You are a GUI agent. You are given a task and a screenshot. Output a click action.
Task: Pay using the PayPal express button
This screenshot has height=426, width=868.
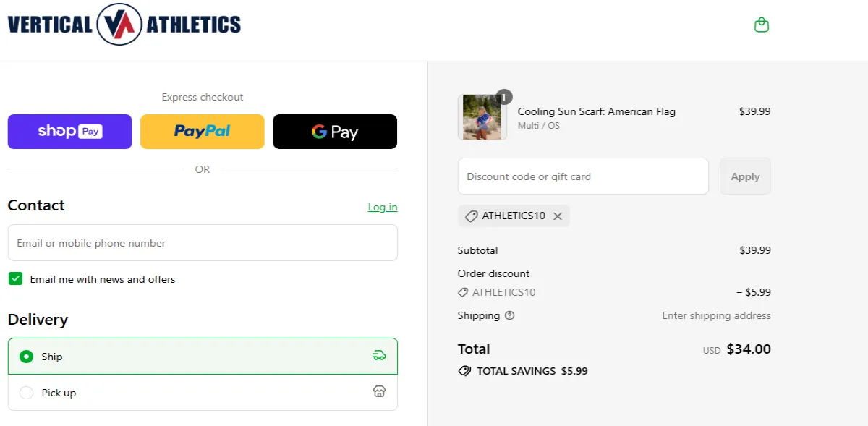pyautogui.click(x=202, y=131)
